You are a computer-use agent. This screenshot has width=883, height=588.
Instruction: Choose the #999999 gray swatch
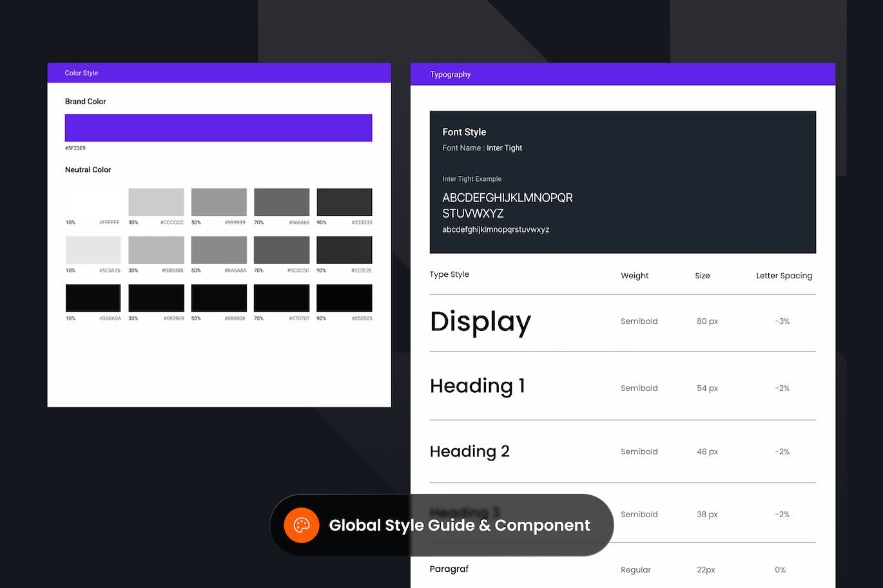[x=218, y=202]
